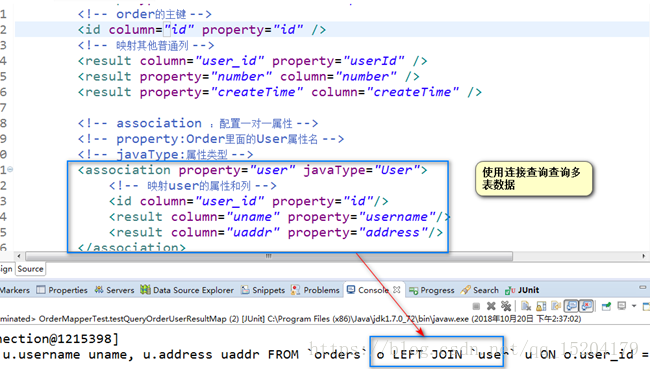Image resolution: width=650 pixels, height=369 pixels.
Task: Click the editor horizontal scrollbar thumb
Action: pyautogui.click(x=269, y=256)
